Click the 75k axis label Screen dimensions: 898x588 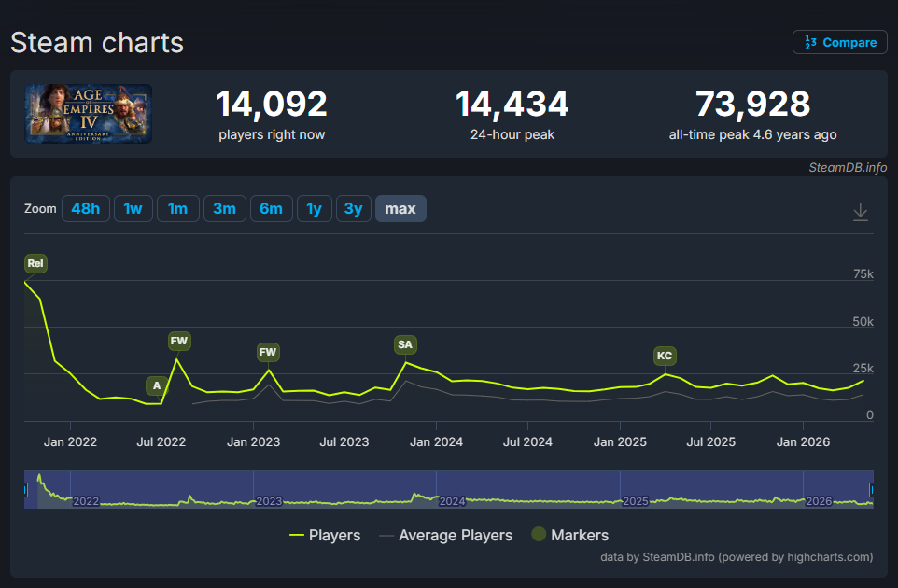[863, 274]
